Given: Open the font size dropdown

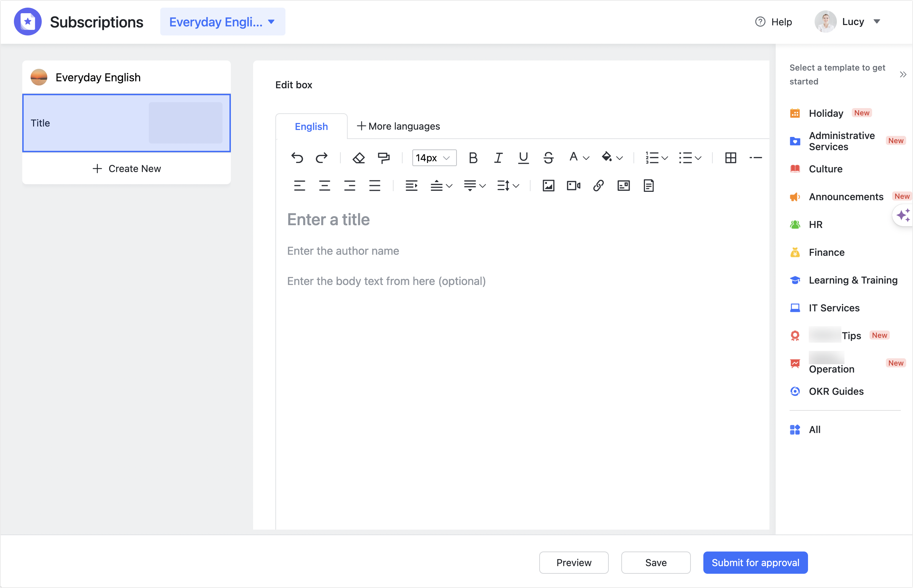Looking at the screenshot, I should pos(434,158).
